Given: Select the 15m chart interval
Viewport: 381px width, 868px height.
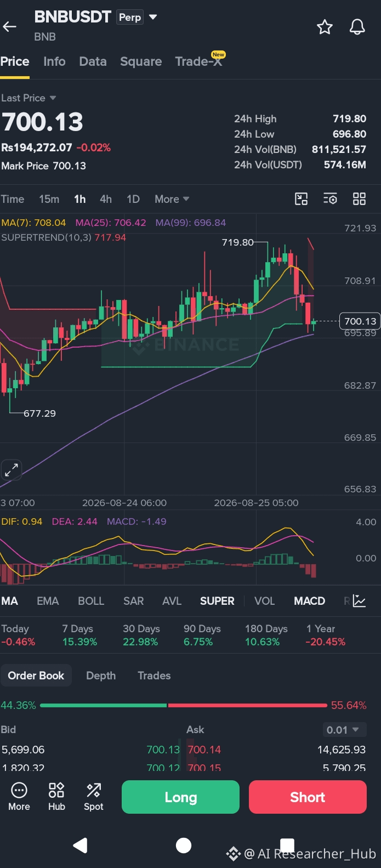Looking at the screenshot, I should (x=49, y=199).
